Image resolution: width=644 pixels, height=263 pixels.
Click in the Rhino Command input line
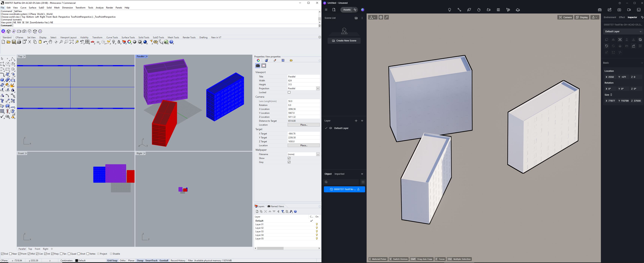pyautogui.click(x=165, y=25)
